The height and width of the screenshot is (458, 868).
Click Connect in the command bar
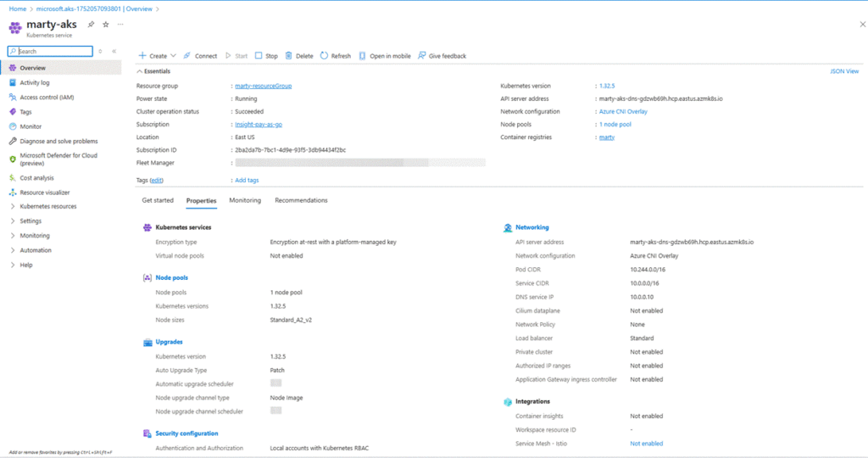[x=200, y=56]
